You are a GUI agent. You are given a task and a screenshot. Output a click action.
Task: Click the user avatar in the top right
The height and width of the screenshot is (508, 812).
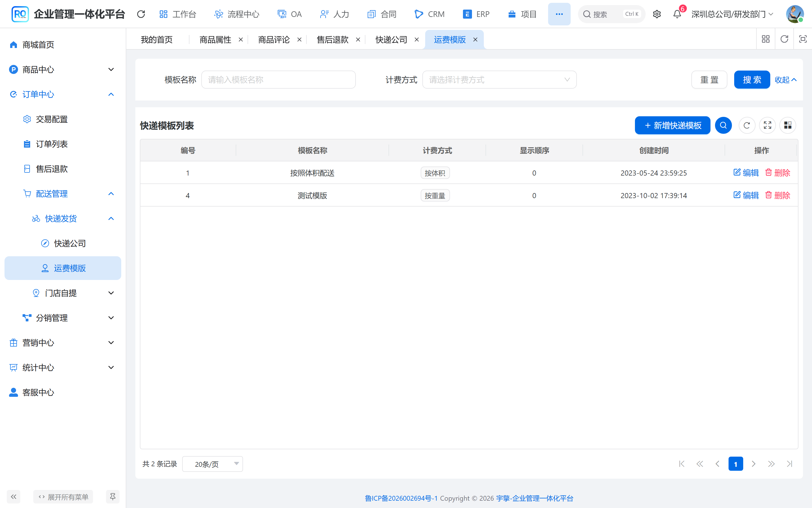(795, 14)
